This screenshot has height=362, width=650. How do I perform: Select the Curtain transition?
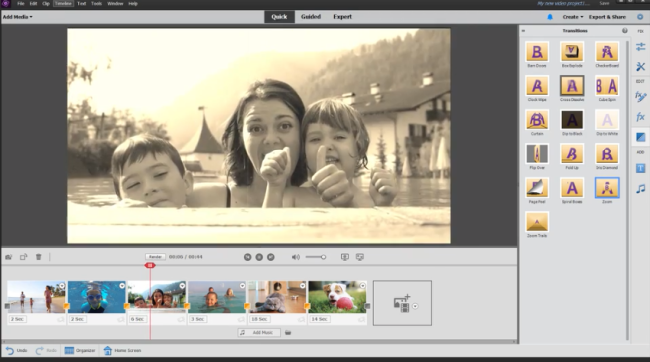click(x=537, y=120)
